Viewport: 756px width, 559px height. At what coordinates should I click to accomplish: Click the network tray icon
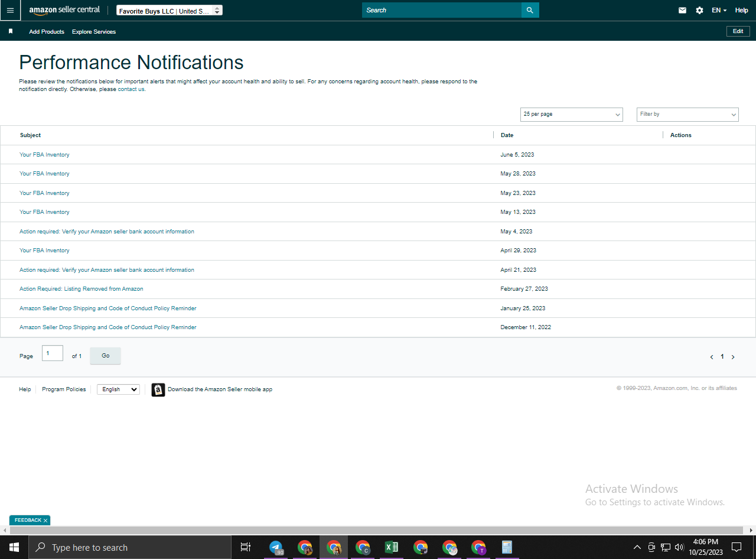pyautogui.click(x=666, y=547)
